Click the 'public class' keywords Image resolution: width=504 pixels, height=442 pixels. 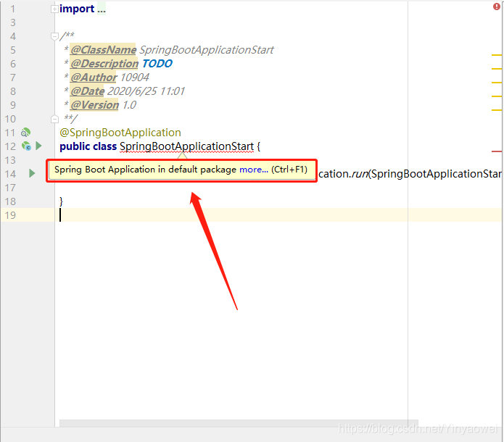pos(88,146)
